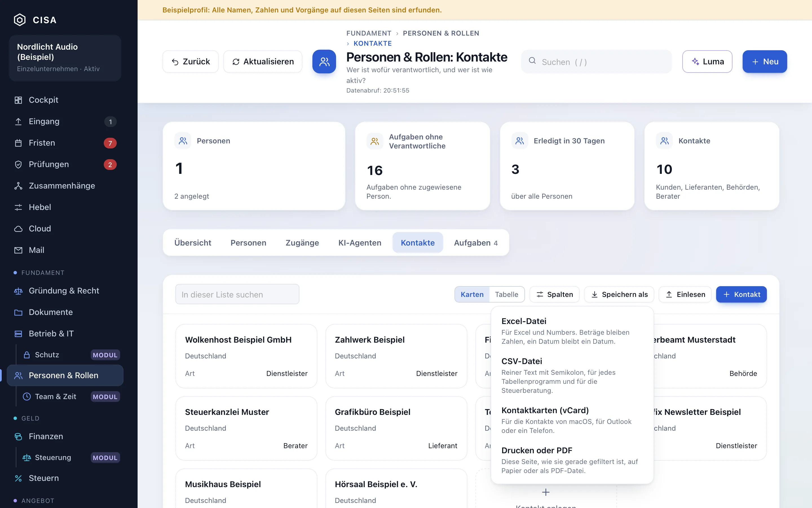Image resolution: width=812 pixels, height=508 pixels.
Task: Click the blue Neu button
Action: click(765, 62)
